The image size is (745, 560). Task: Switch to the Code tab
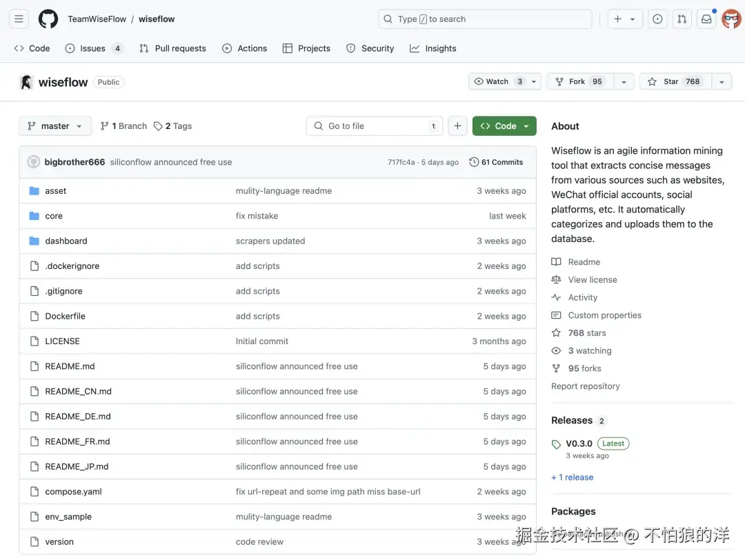click(x=32, y=48)
